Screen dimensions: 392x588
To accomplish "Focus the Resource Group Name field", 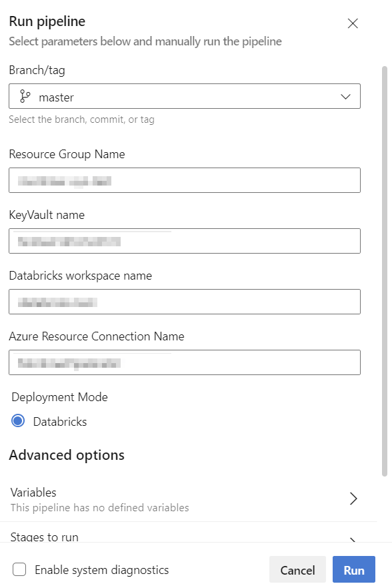I will point(185,180).
